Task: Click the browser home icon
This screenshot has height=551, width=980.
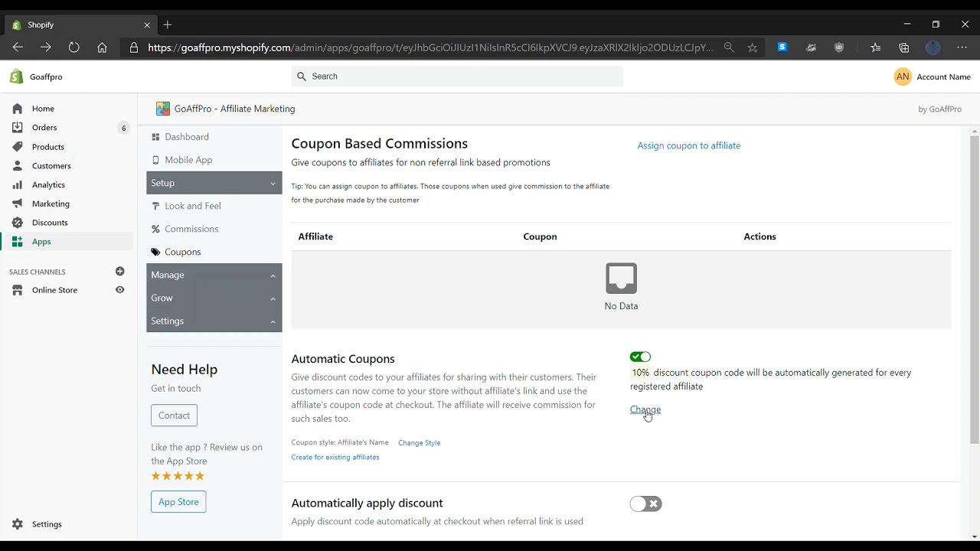Action: 102,47
